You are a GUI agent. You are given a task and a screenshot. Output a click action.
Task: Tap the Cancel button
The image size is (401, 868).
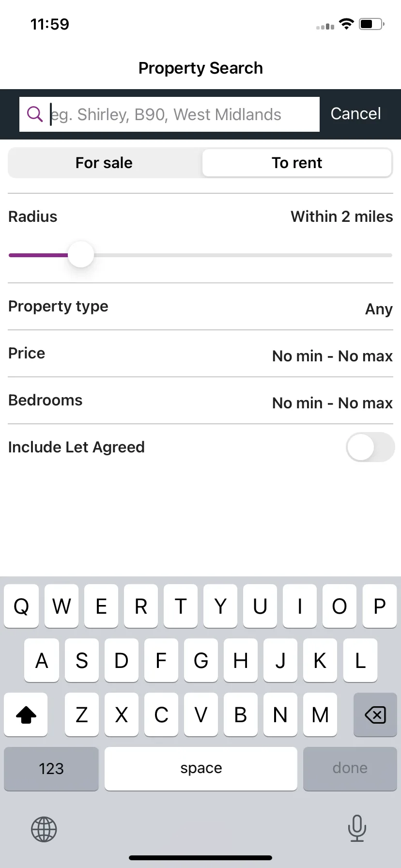355,114
